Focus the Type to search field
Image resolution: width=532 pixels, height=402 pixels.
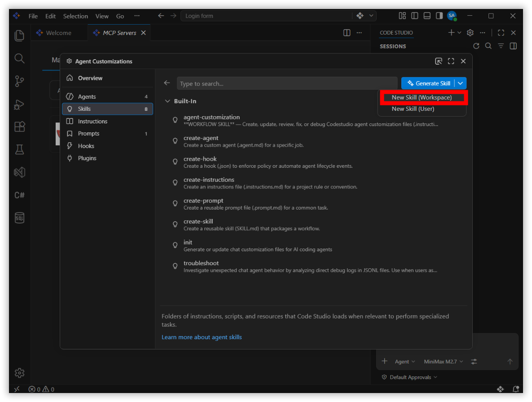tap(287, 83)
